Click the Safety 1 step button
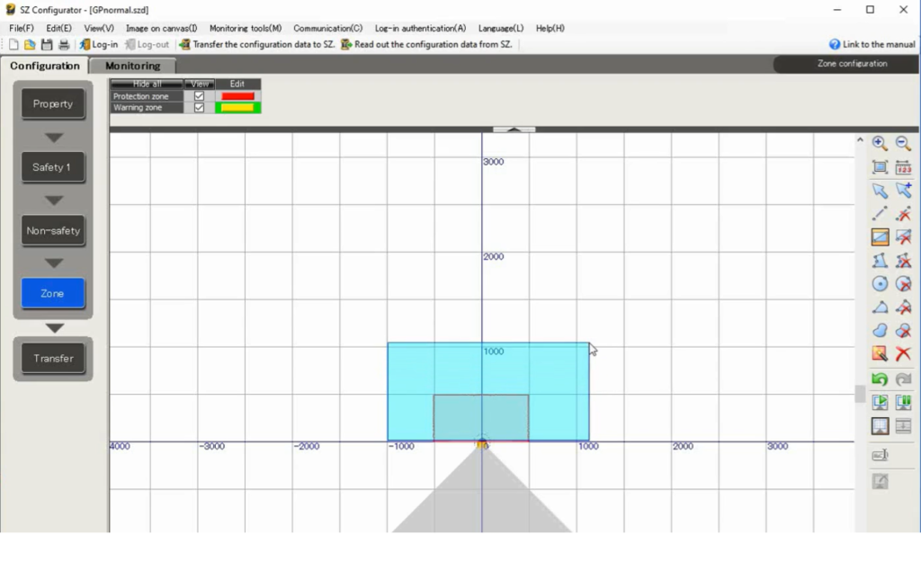The width and height of the screenshot is (921, 588). pyautogui.click(x=53, y=167)
